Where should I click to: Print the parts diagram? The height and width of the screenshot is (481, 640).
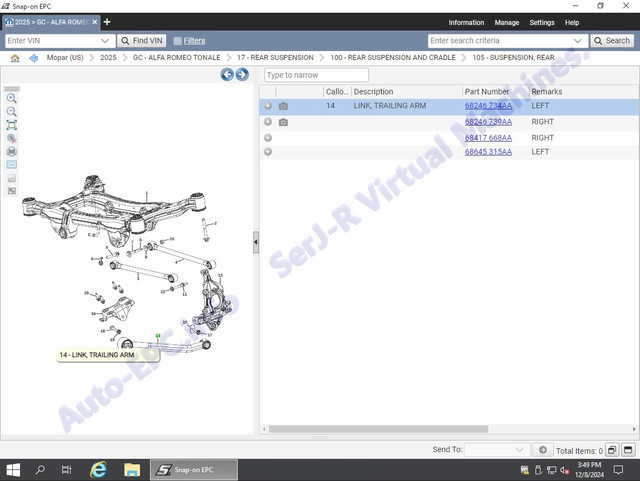click(x=11, y=151)
